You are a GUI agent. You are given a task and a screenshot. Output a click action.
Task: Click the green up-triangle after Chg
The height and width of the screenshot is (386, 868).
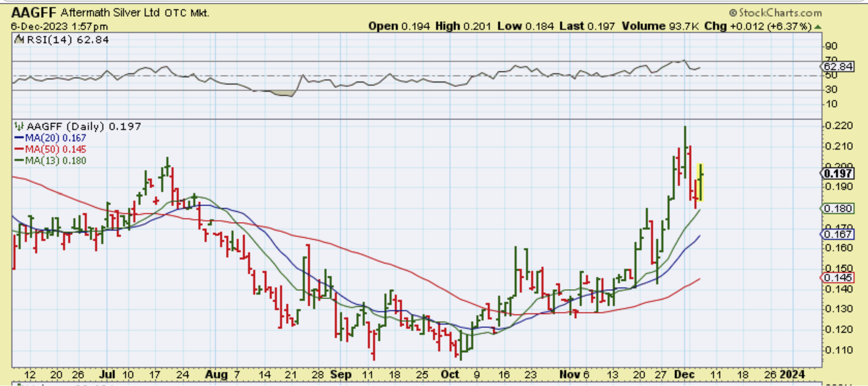coord(818,27)
